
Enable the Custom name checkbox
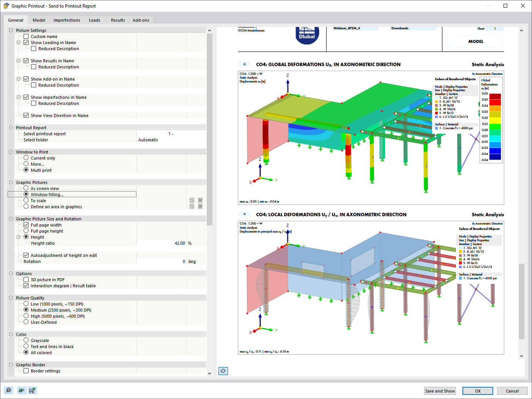click(x=26, y=36)
